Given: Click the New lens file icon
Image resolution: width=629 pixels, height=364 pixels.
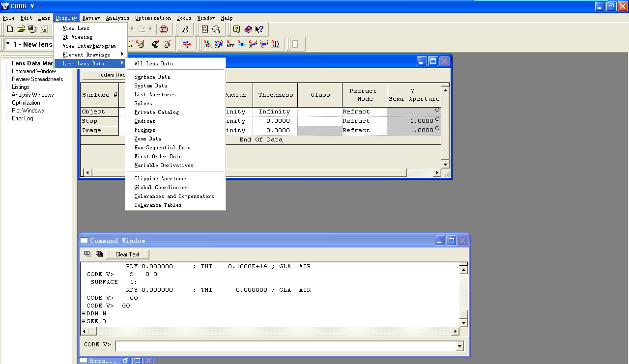Looking at the screenshot, I should 10,29.
